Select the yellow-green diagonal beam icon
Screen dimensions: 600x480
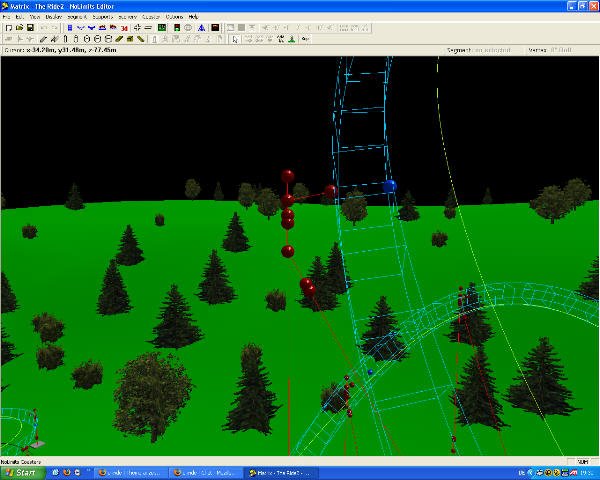pos(140,39)
